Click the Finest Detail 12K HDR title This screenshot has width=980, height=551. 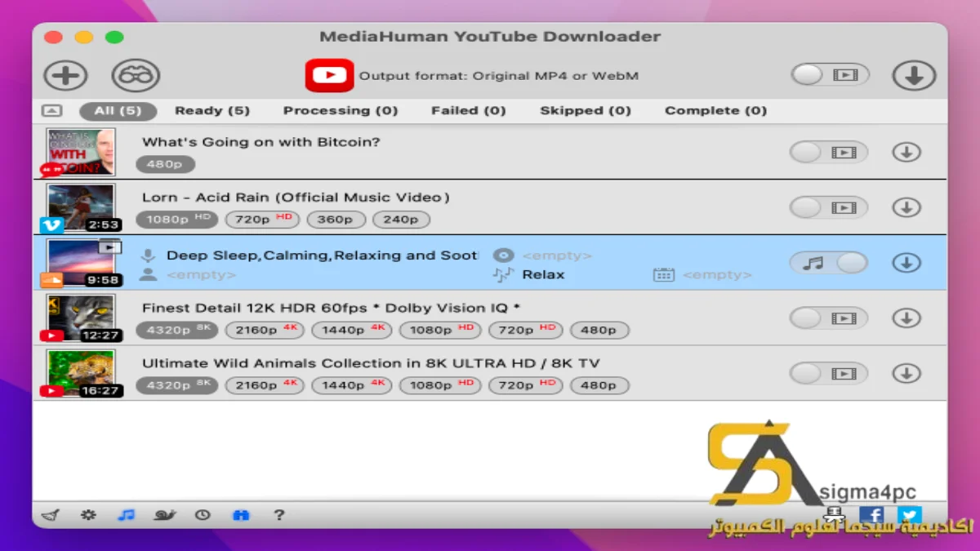332,309
